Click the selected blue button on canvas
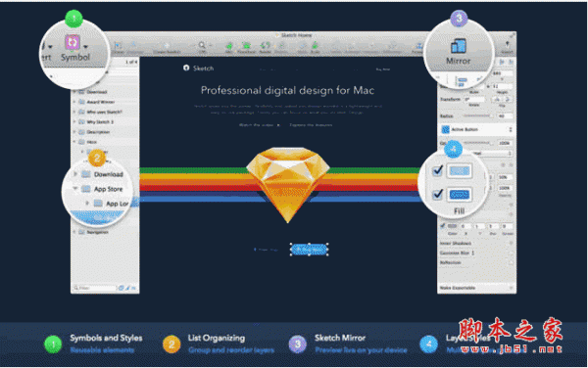This screenshot has width=588, height=368. (x=310, y=250)
